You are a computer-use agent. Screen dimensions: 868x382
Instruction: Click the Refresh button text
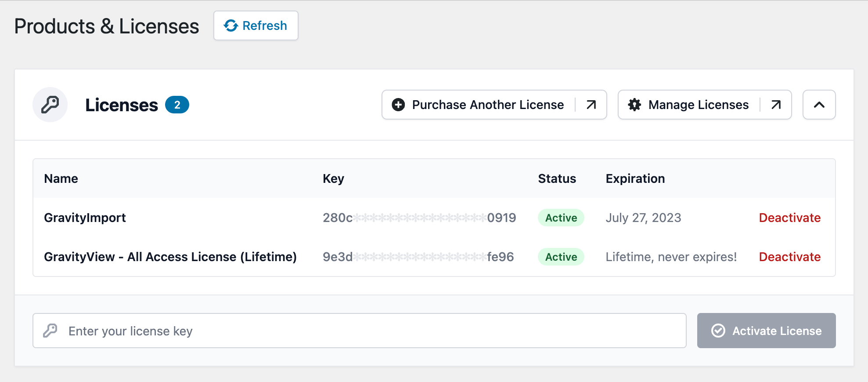click(x=264, y=26)
